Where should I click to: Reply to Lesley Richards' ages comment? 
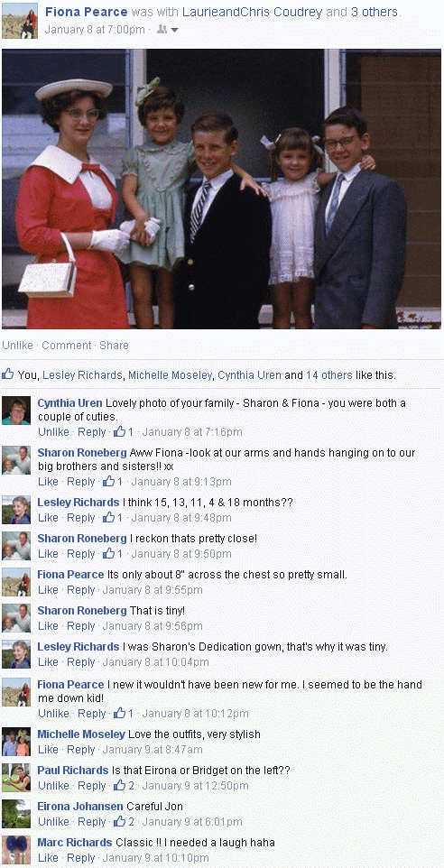tap(81, 518)
